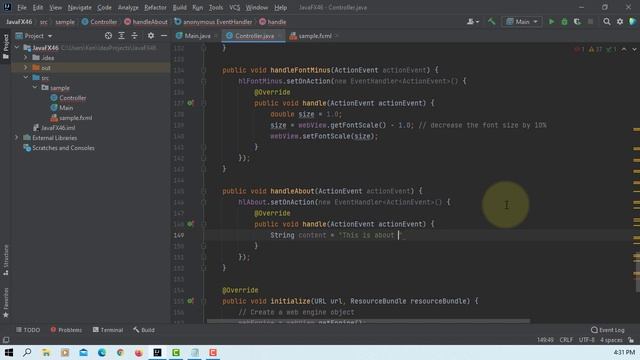Open the Structure side tool window
This screenshot has width=640, height=360.
(6, 260)
